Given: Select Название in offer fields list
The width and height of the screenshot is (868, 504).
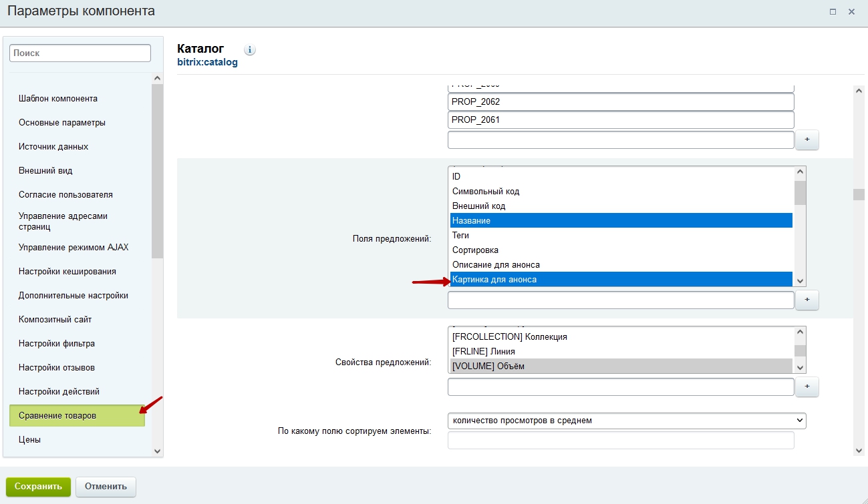Looking at the screenshot, I should click(621, 220).
